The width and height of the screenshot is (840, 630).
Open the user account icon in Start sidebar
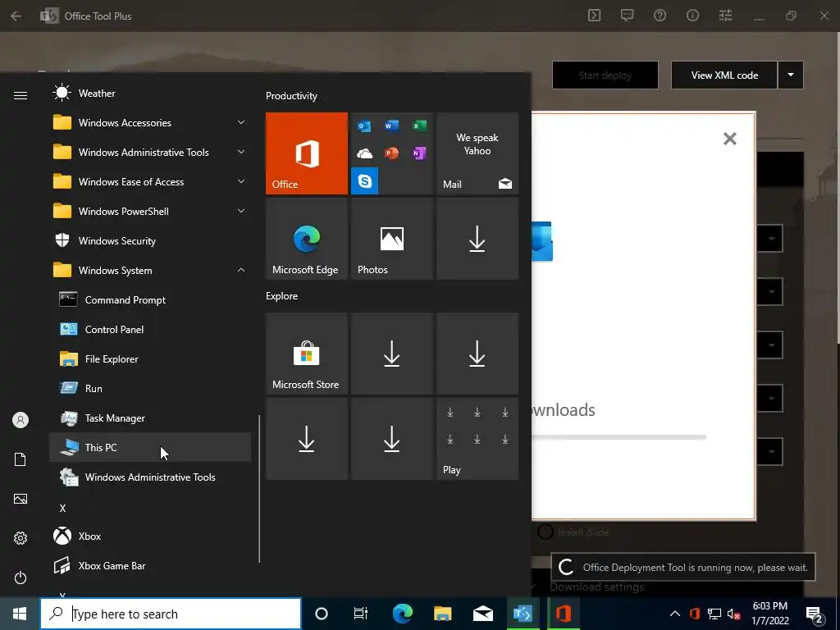click(x=21, y=420)
